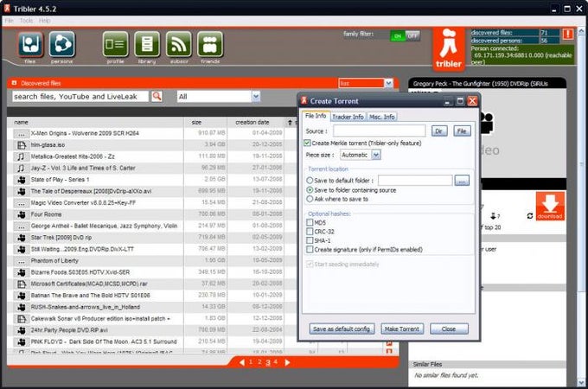Go to page 1 of results

(x=251, y=362)
